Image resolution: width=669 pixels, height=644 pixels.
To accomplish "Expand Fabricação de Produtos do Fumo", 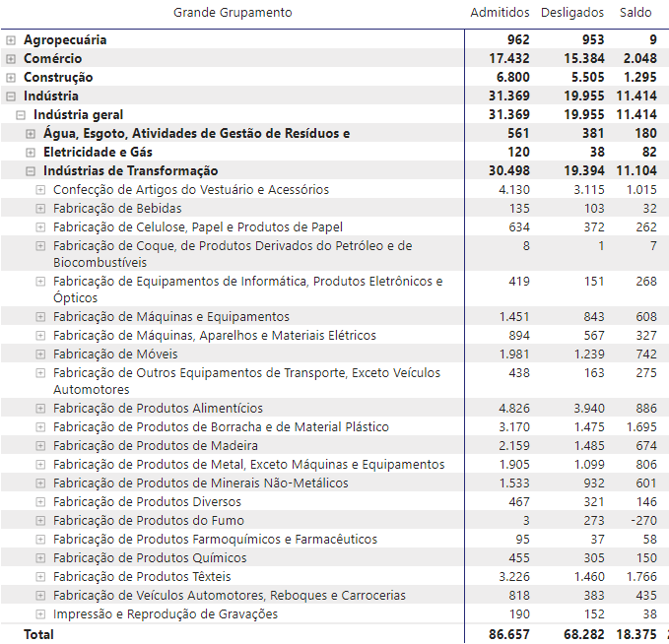I will [x=40, y=521].
